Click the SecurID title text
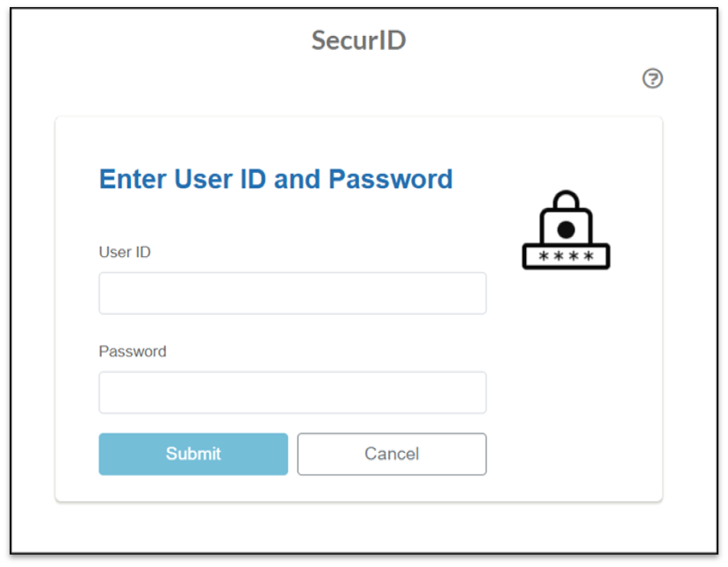Image resolution: width=728 pixels, height=567 pixels. pos(358,40)
